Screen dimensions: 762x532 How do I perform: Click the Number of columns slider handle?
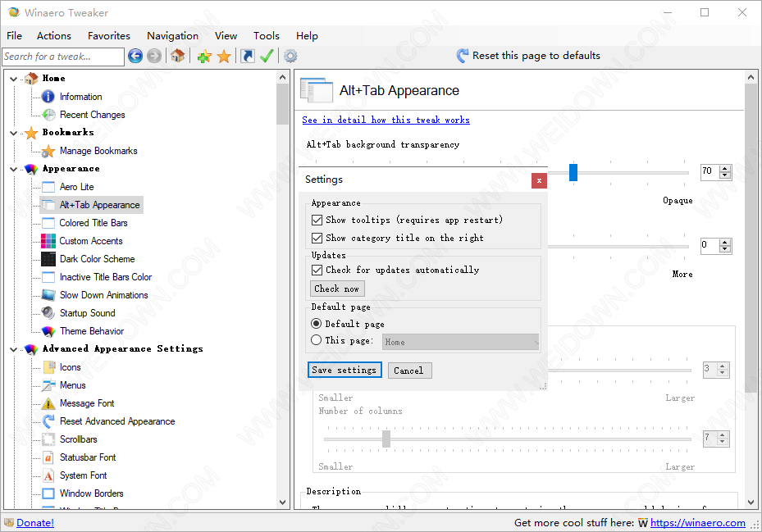click(386, 439)
